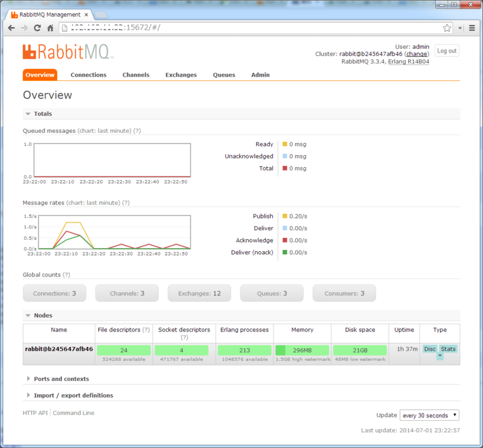Image resolution: width=483 pixels, height=448 pixels.
Task: Open the Chrome hamburger menu
Action: coord(472,28)
